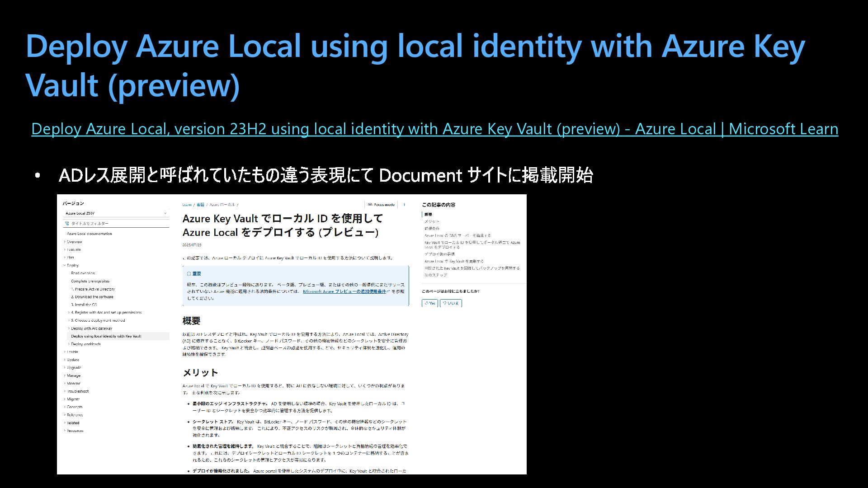Open Microsoft Azure プレビューの追加使用条件 link
This screenshot has width=868, height=488.
pos(346,291)
